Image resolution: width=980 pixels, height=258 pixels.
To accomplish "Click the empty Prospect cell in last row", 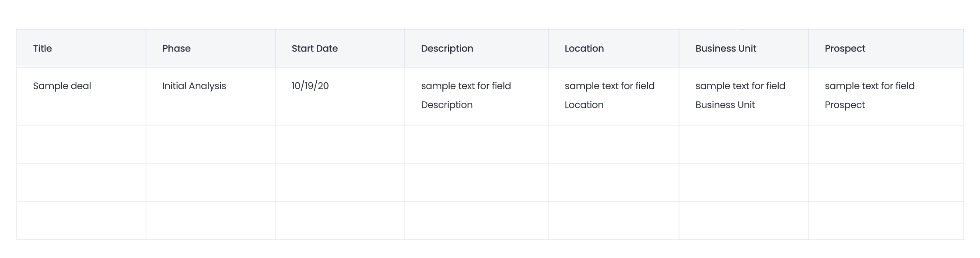I will 885,220.
